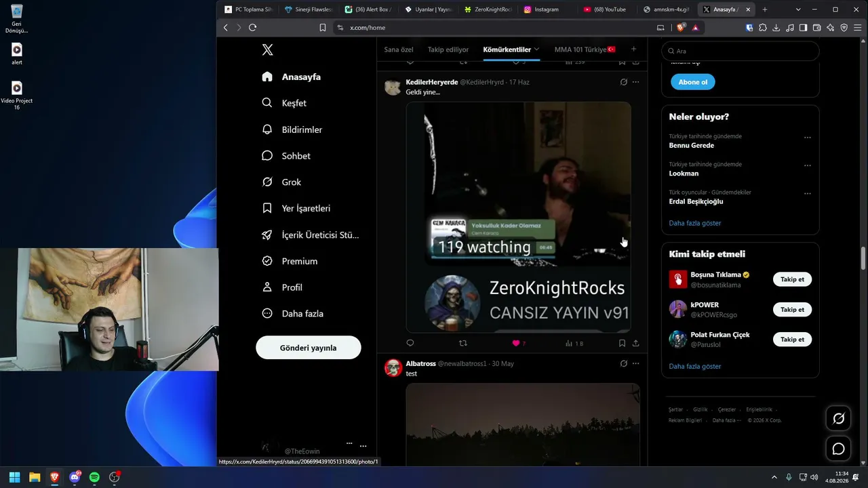This screenshot has height=488, width=868.
Task: Switch to MMA 101 Türkiye tab
Action: tap(585, 49)
